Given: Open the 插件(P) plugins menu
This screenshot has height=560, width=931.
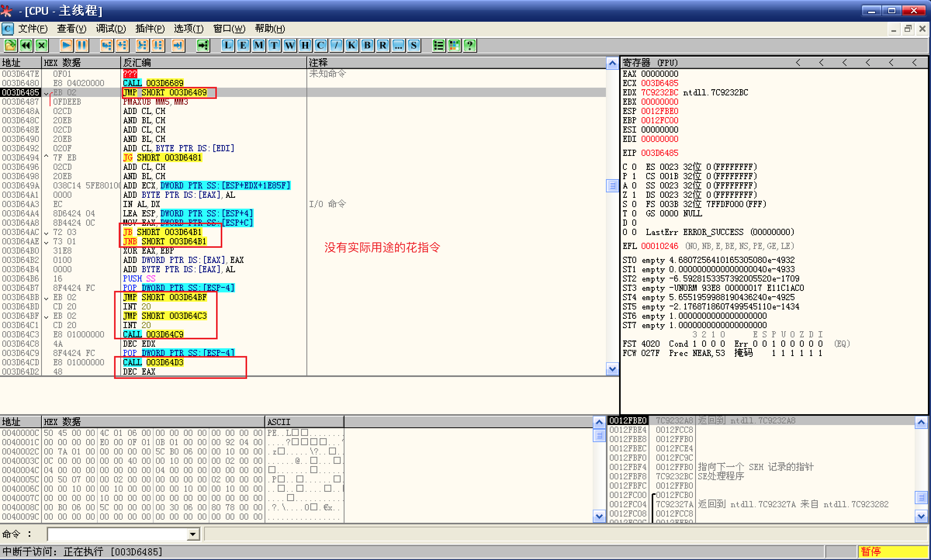Looking at the screenshot, I should (x=150, y=29).
